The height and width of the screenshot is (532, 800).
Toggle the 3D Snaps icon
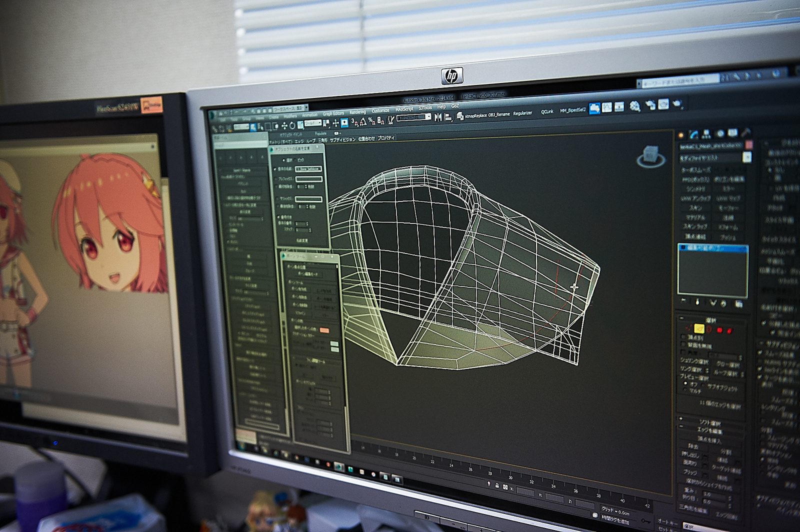(354, 121)
